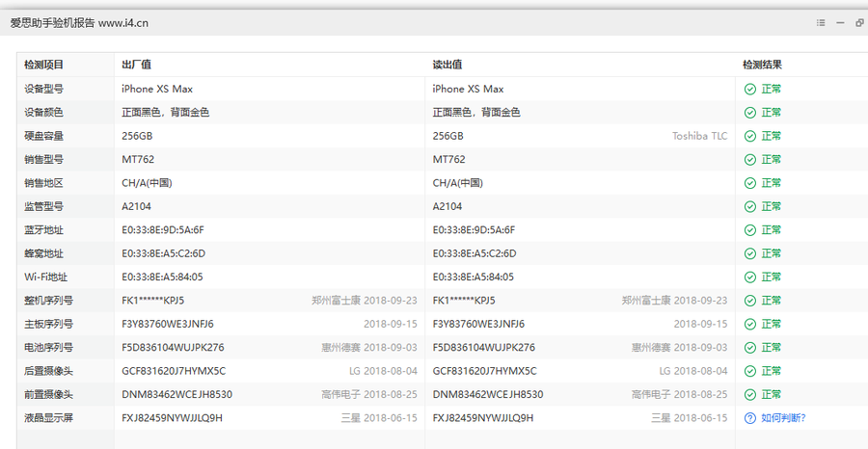Image resolution: width=868 pixels, height=449 pixels.
Task: Click the green check icon in 蓝牙地址 row
Action: point(750,230)
